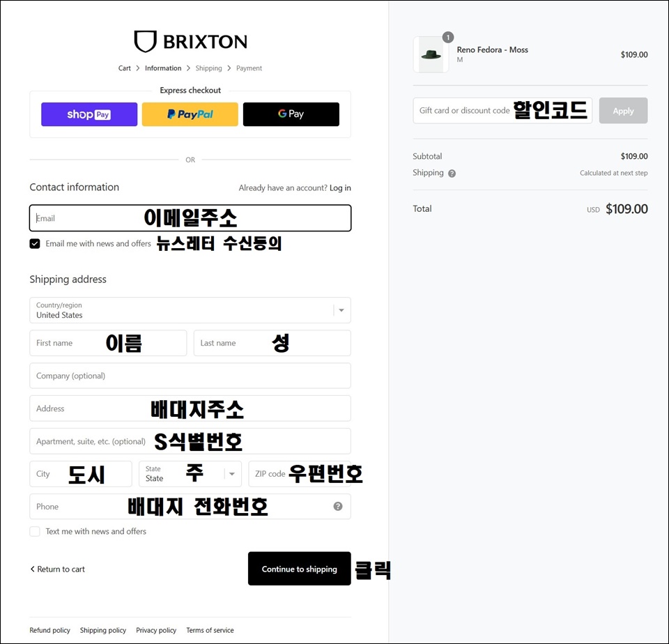Click the quantity badge on the hat image
Screen dimensions: 669x644
(448, 37)
